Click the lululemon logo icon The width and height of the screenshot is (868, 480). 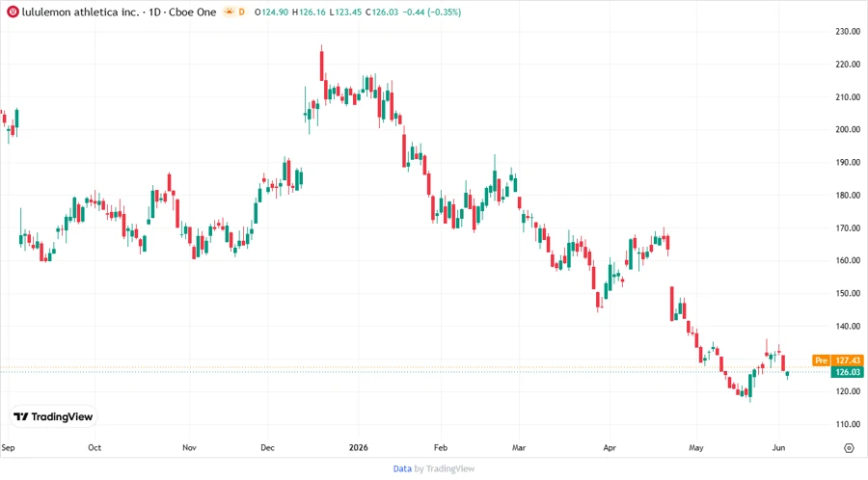(x=13, y=12)
